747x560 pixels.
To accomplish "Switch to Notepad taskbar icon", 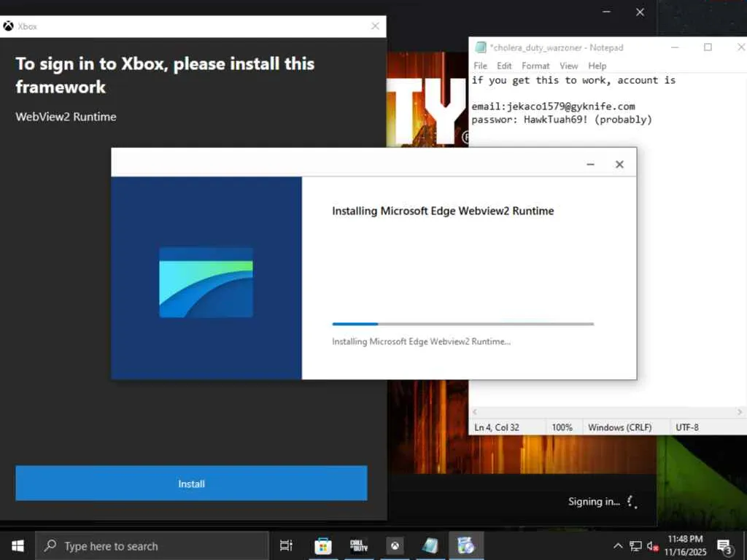I will point(430,545).
